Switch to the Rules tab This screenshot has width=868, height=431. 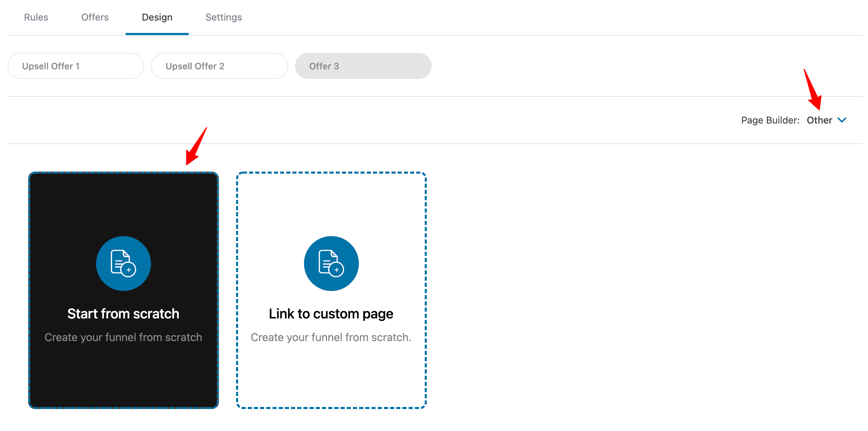[x=36, y=17]
